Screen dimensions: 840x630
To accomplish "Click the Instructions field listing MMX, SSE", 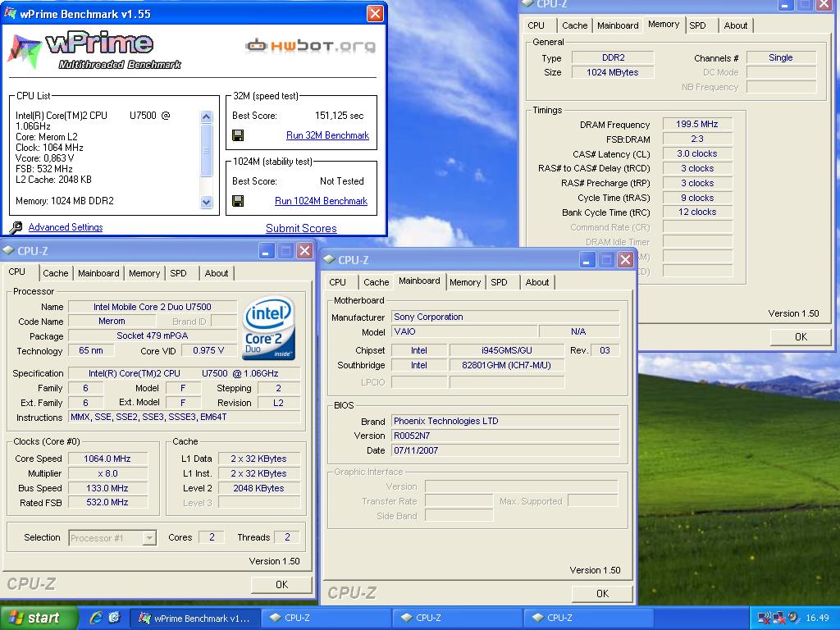I will pos(185,417).
